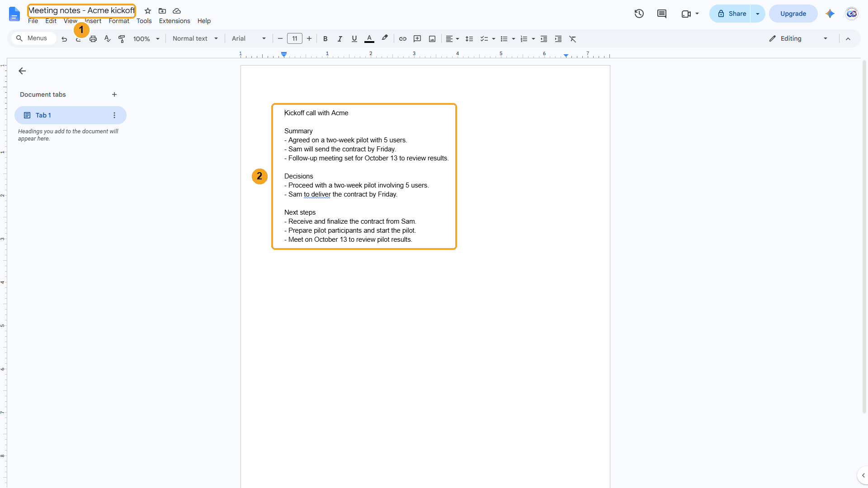Screen dimensions: 868x488
Task: View cloud save status icon
Action: (x=177, y=11)
